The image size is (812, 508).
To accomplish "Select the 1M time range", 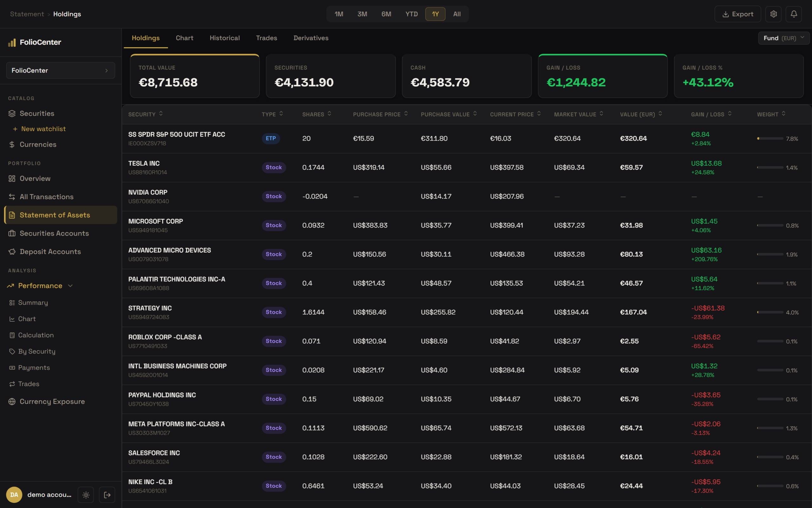I will 339,14.
